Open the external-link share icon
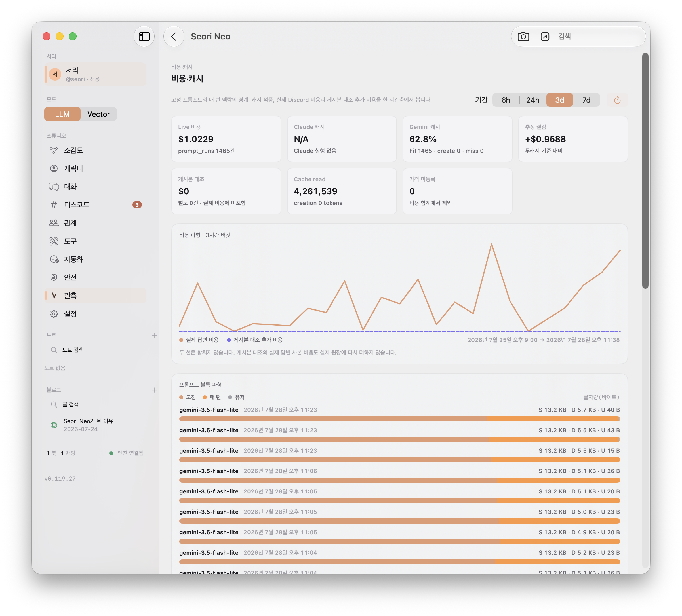This screenshot has height=616, width=682. pyautogui.click(x=545, y=37)
